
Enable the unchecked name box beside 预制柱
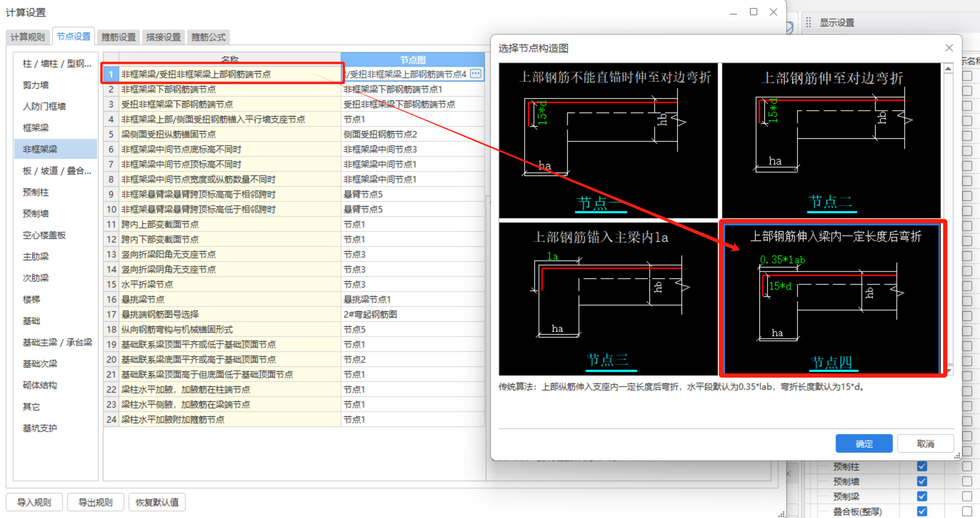[967, 466]
